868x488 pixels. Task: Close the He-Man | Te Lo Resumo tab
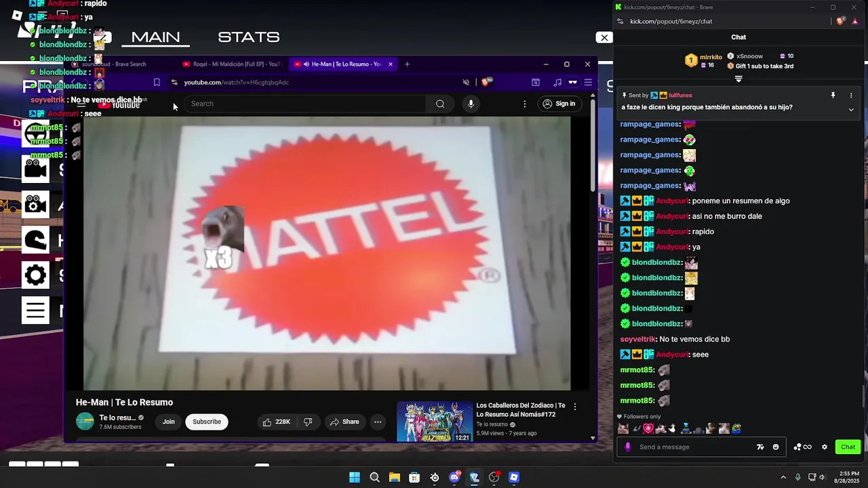click(x=390, y=64)
